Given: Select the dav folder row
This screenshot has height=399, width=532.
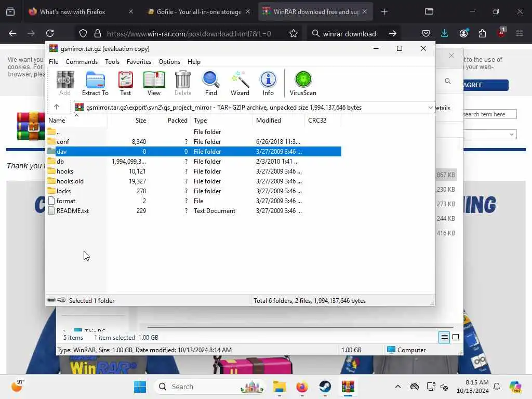Looking at the screenshot, I should click(x=193, y=152).
